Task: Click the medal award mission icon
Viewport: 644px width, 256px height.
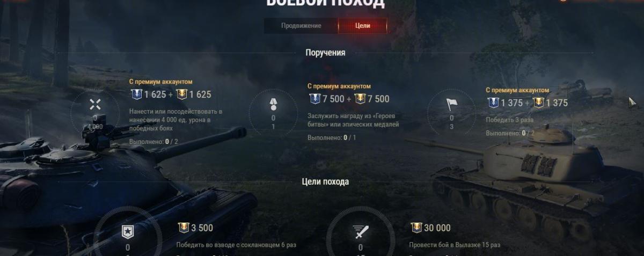Action: click(x=273, y=105)
